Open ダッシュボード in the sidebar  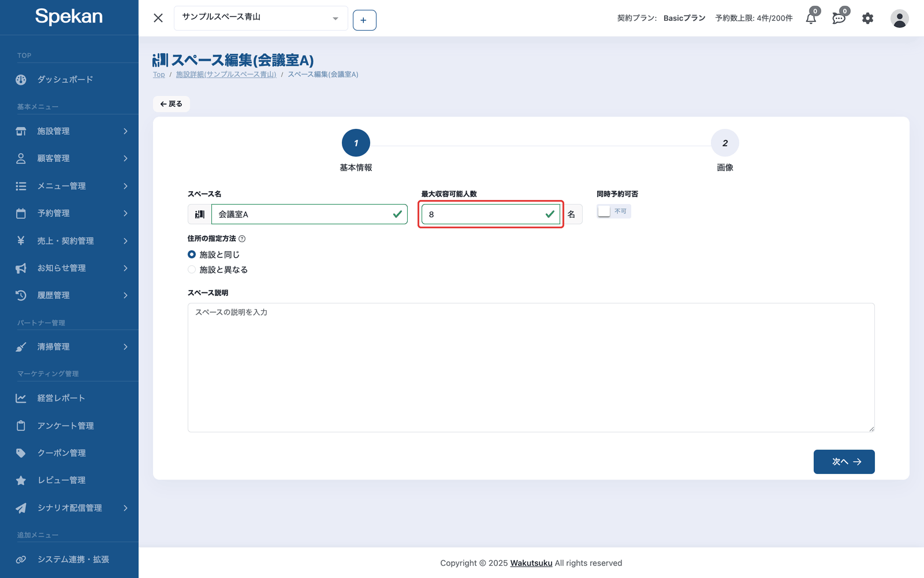pos(69,80)
